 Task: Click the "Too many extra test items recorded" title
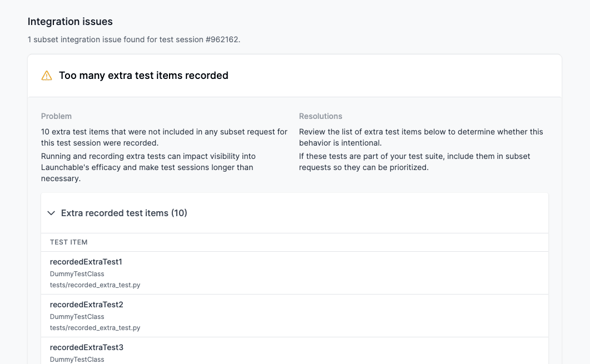143,76
